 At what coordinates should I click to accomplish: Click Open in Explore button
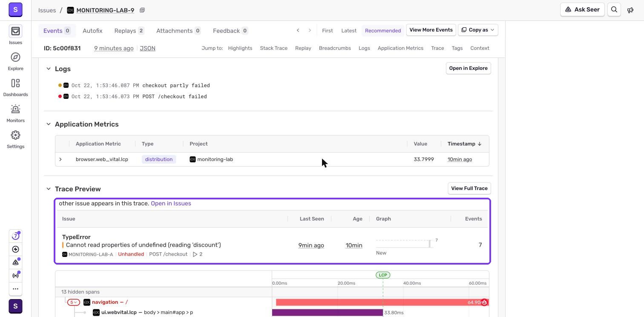point(468,68)
